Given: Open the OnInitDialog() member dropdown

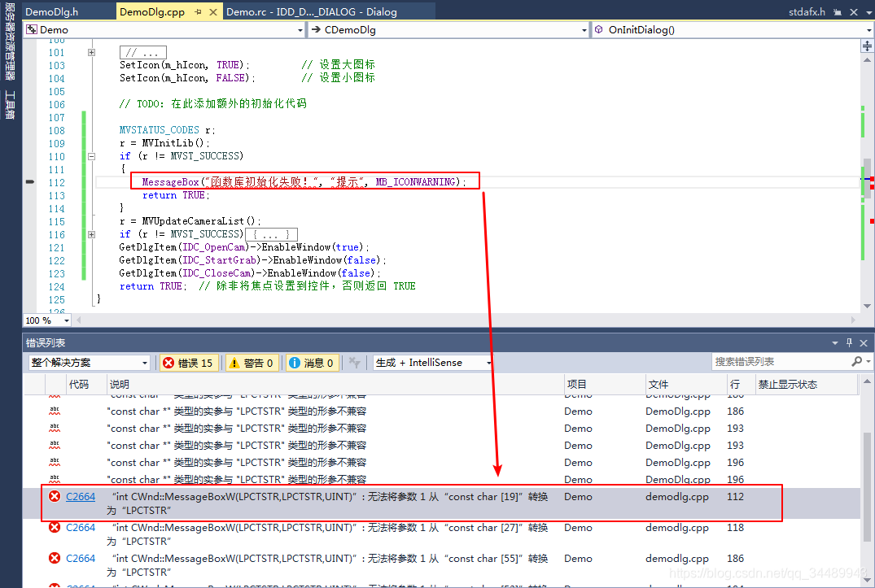Looking at the screenshot, I should point(733,30).
